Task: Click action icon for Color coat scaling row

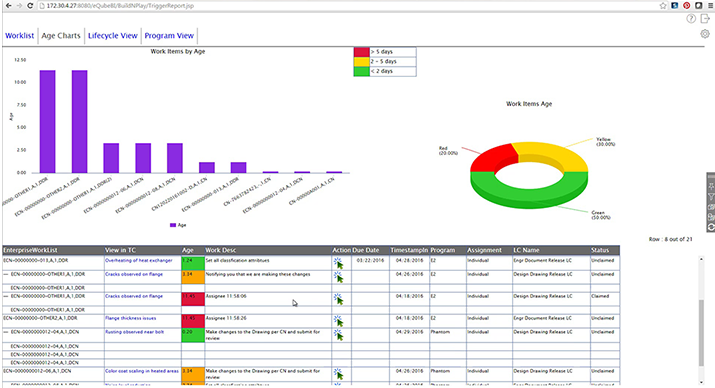Action: [338, 374]
